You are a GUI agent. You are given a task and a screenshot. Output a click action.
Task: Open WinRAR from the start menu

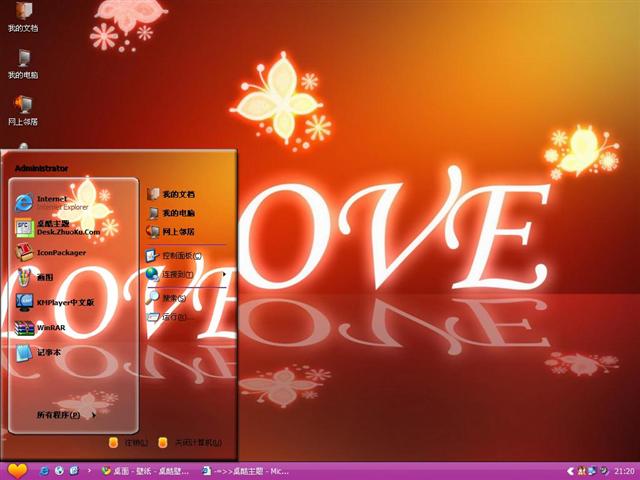[40, 327]
